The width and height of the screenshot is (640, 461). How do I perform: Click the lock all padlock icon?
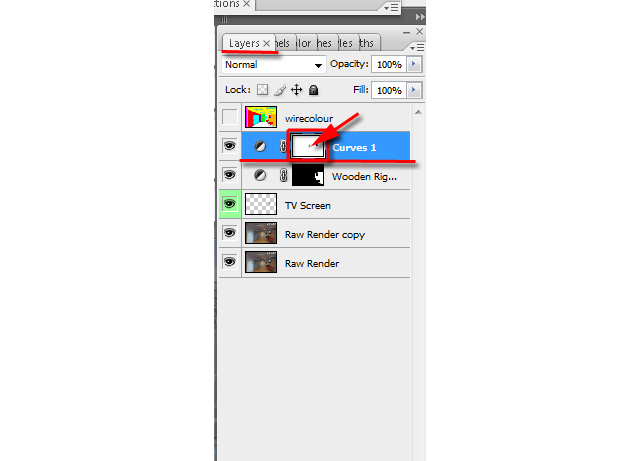313,90
